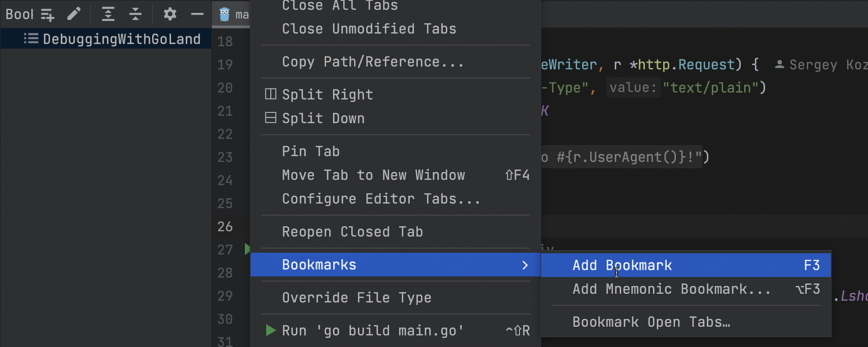Hide the Bookmarks tool window with minus icon
868x347 pixels.
197,14
